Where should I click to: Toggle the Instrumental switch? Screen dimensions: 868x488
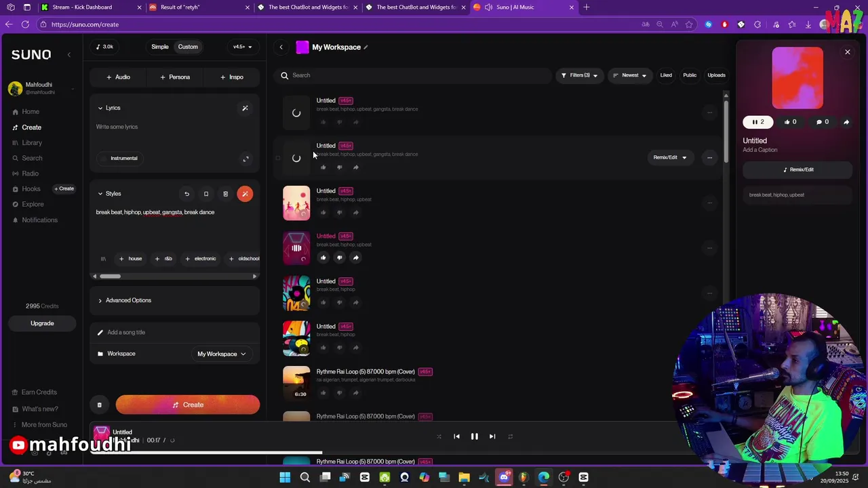point(119,159)
